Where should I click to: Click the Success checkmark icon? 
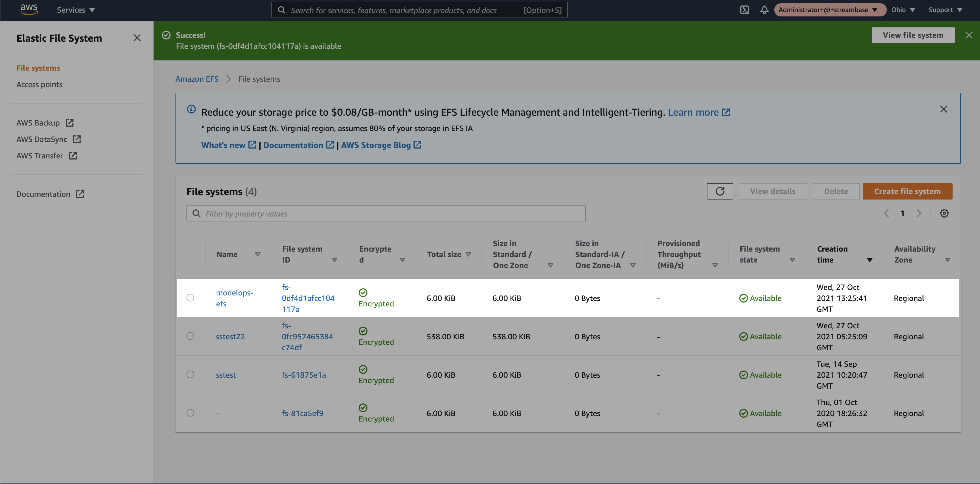click(x=166, y=35)
